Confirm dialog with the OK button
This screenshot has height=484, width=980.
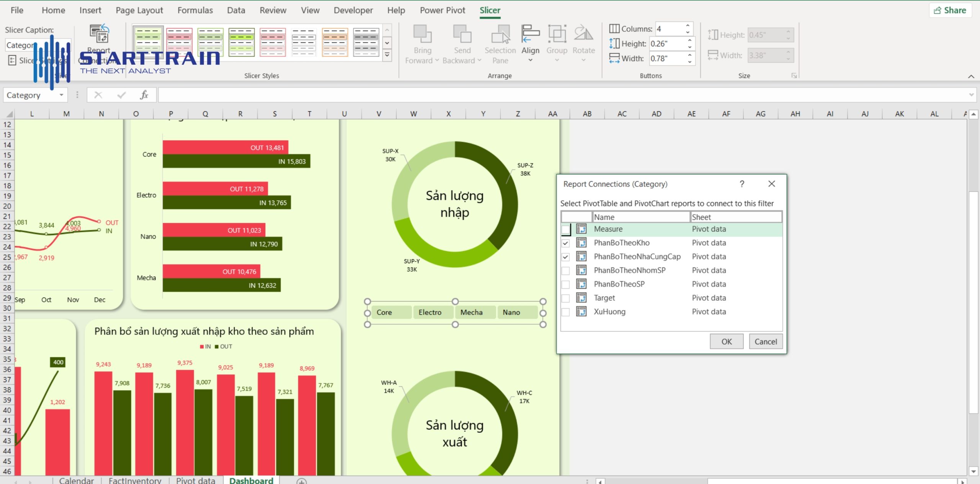pos(726,341)
